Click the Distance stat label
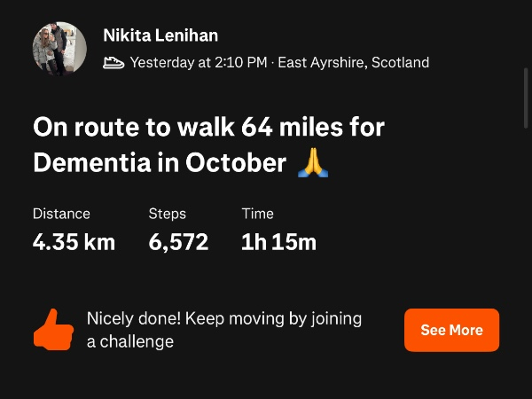This screenshot has width=532, height=399. pos(61,214)
